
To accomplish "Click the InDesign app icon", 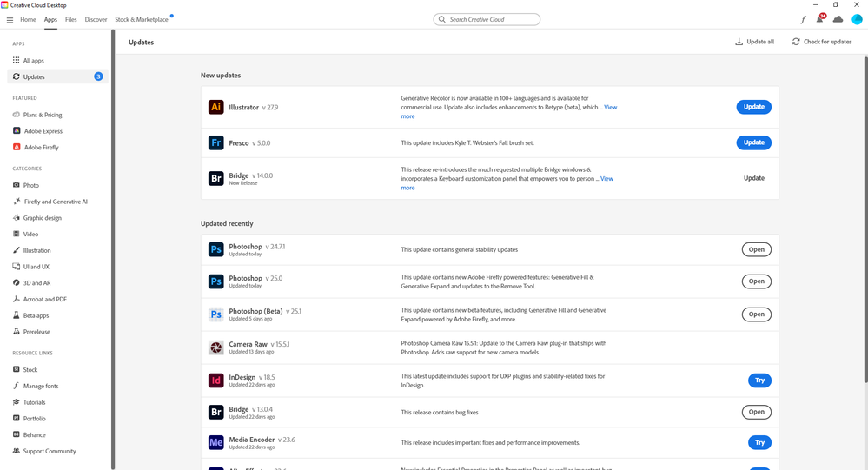I will tap(215, 381).
